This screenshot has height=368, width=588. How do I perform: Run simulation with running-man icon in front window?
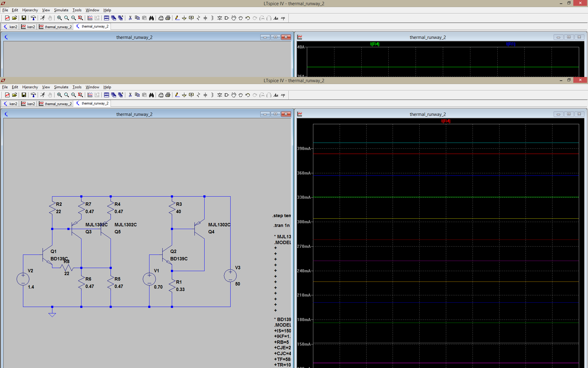[43, 95]
